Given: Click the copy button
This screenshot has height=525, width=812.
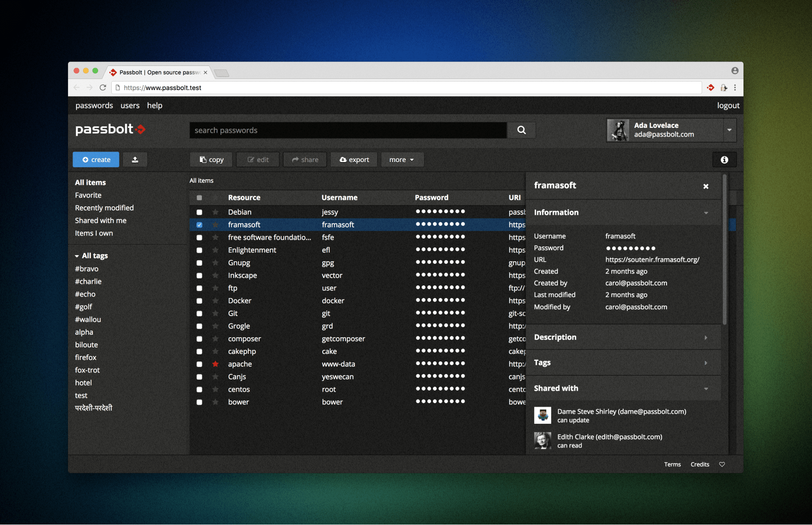Looking at the screenshot, I should pyautogui.click(x=211, y=160).
